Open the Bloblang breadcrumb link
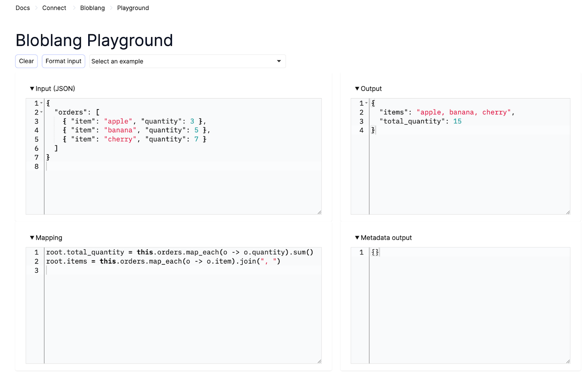This screenshot has width=588, height=375. [92, 8]
